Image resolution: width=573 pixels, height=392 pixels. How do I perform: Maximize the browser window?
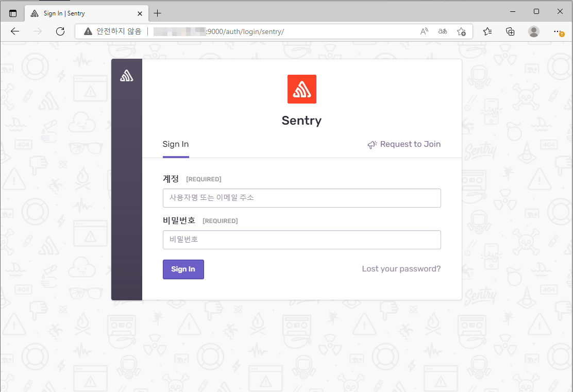point(536,11)
